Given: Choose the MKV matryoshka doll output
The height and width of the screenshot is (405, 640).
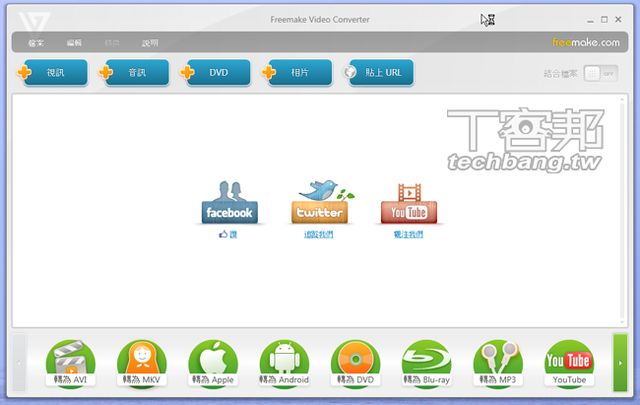Looking at the screenshot, I should [x=142, y=363].
